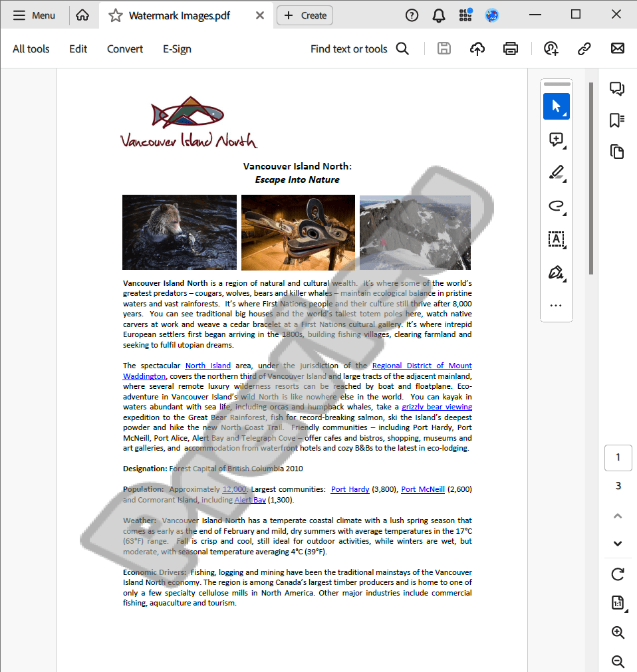
Task: Open the Fill & Sign tool
Action: click(x=557, y=273)
